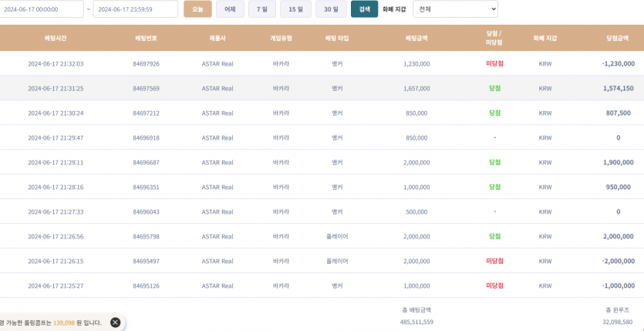Screen dimensions: 644x331
Task: Choose the 7 일 range button
Action: 262,9
